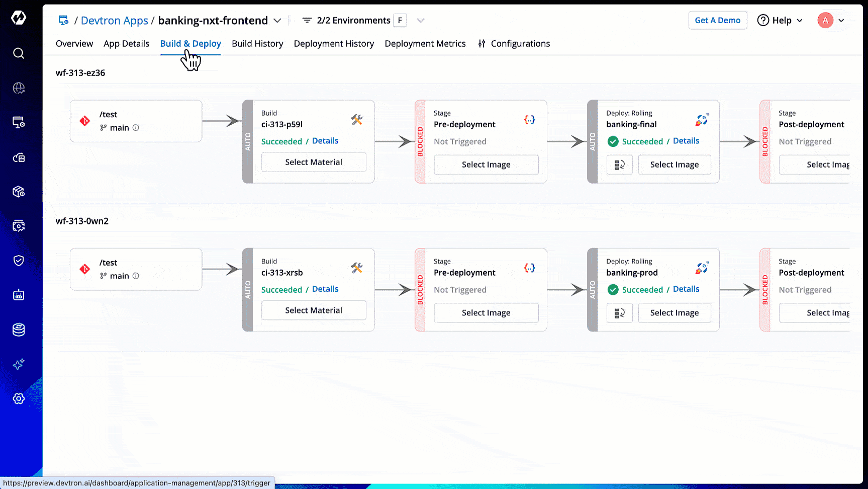Open search from the left sidebar
This screenshot has width=868, height=489.
click(19, 53)
